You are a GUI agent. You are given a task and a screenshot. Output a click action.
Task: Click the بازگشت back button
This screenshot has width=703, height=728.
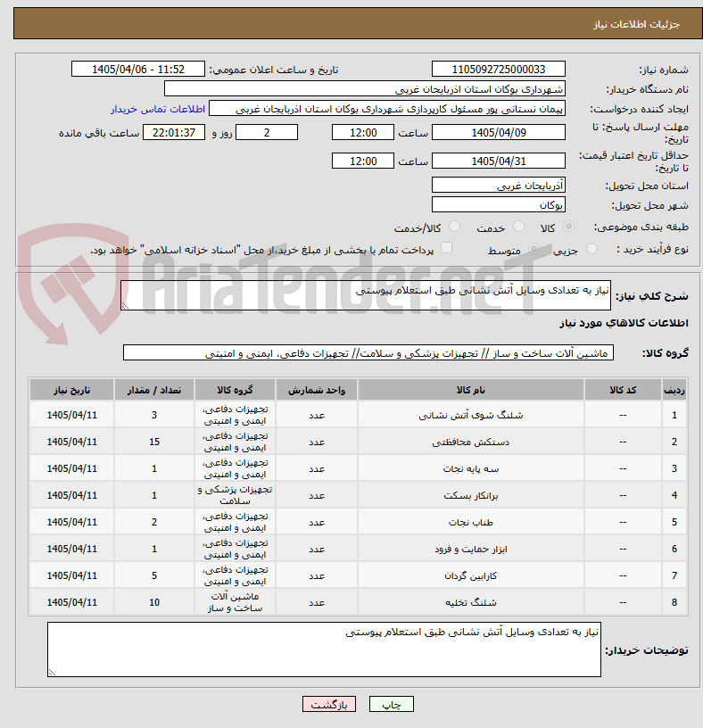click(x=328, y=704)
